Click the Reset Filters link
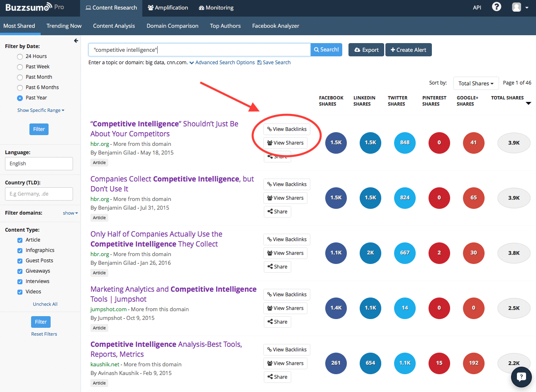The image size is (536, 392). pyautogui.click(x=44, y=334)
